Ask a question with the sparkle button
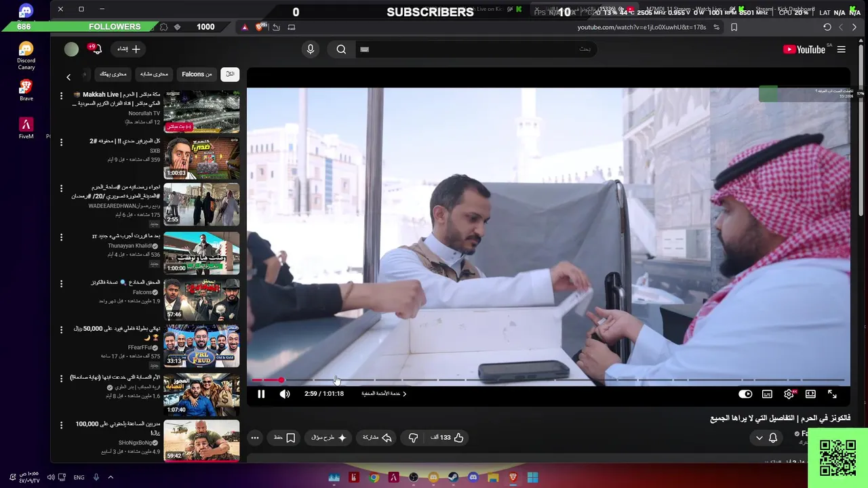Image resolution: width=868 pixels, height=488 pixels. pos(329,438)
